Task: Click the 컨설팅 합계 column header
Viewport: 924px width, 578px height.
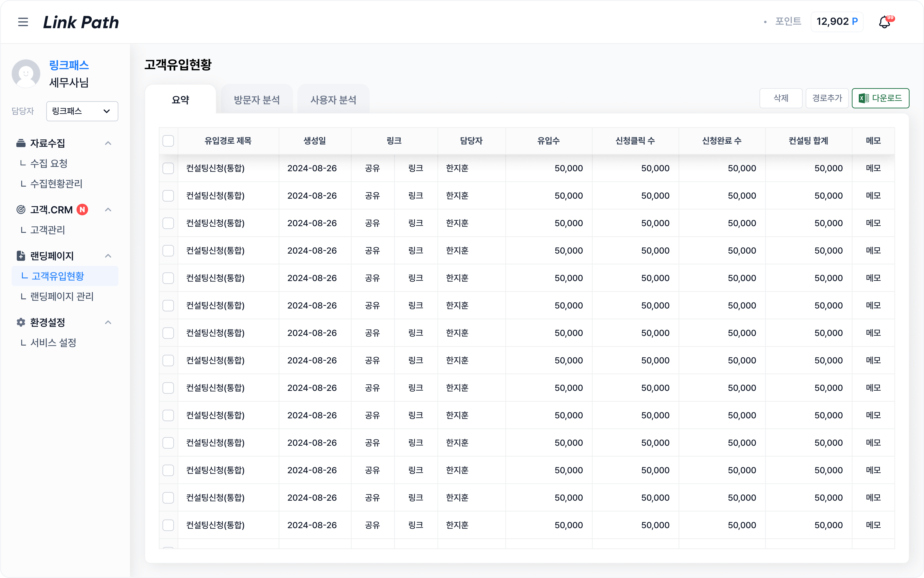Action: tap(809, 141)
